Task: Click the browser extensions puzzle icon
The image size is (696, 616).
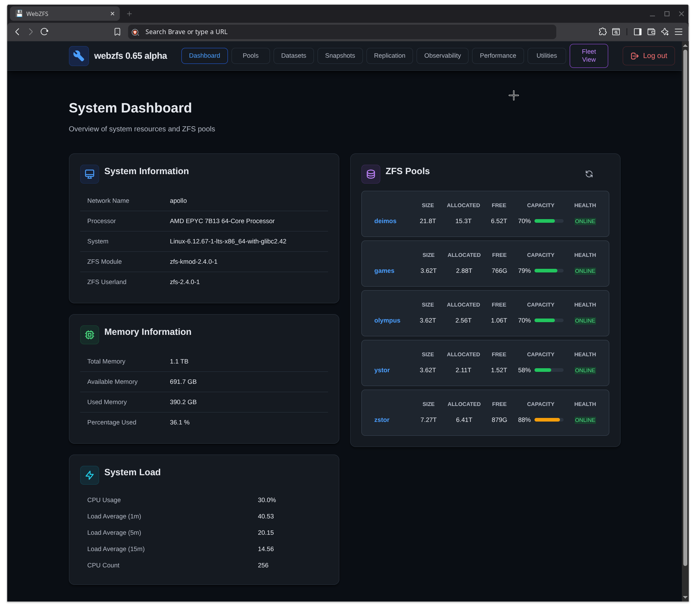Action: [x=603, y=32]
